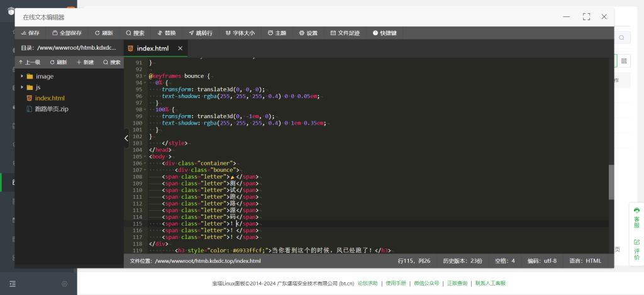Open 跑路单页.zip in file list
The height and width of the screenshot is (295, 644).
click(x=52, y=109)
